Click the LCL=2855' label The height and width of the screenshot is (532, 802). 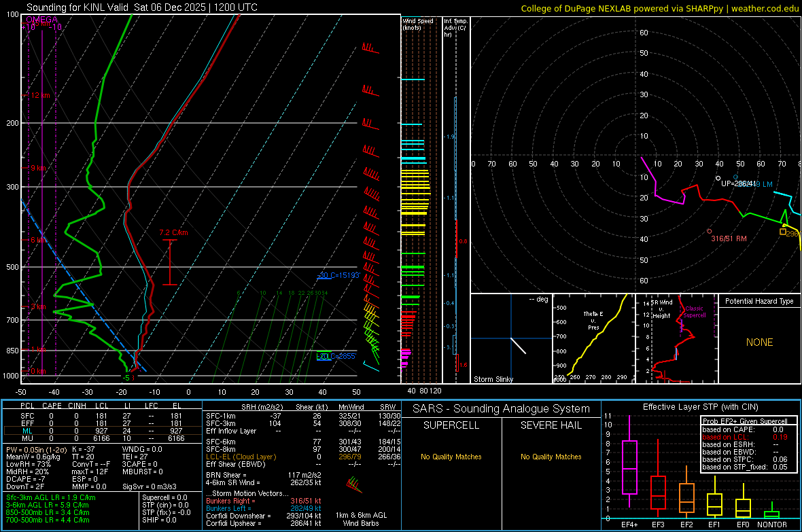(336, 356)
